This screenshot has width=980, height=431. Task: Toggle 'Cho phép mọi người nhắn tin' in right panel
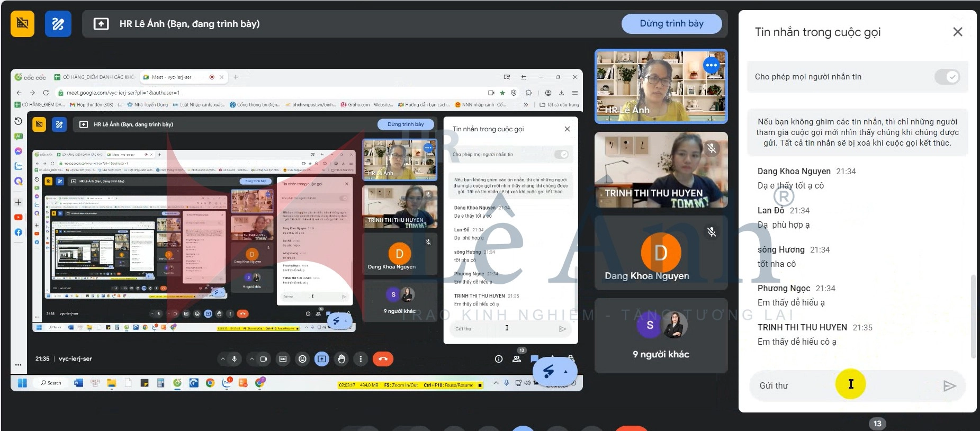(x=947, y=77)
